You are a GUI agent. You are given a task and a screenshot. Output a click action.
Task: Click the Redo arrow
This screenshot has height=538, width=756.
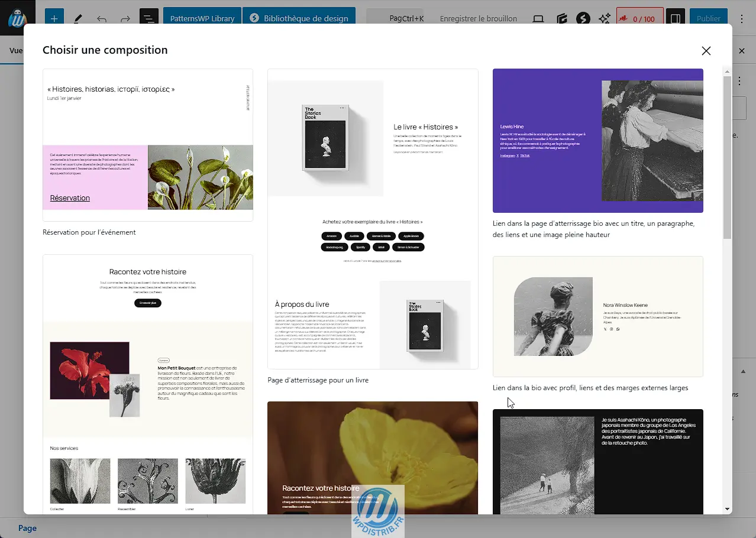click(x=125, y=18)
